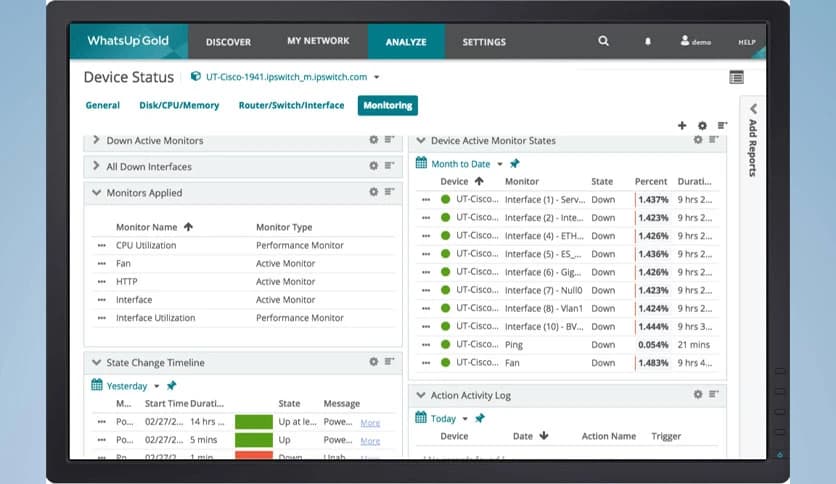This screenshot has height=484, width=836.
Task: Open the MY NETWORK menu
Action: [x=318, y=41]
